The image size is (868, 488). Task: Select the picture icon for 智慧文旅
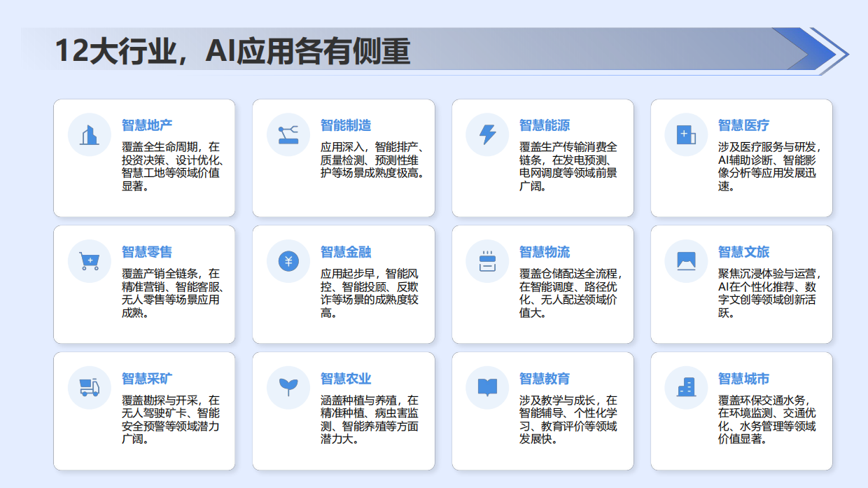[685, 260]
